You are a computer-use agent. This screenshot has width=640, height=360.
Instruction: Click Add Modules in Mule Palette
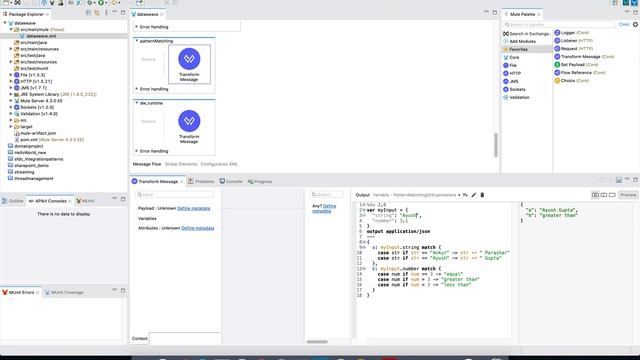[x=520, y=41]
